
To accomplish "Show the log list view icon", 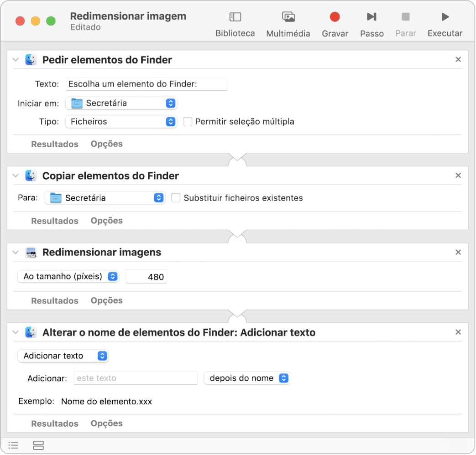I will [14, 445].
